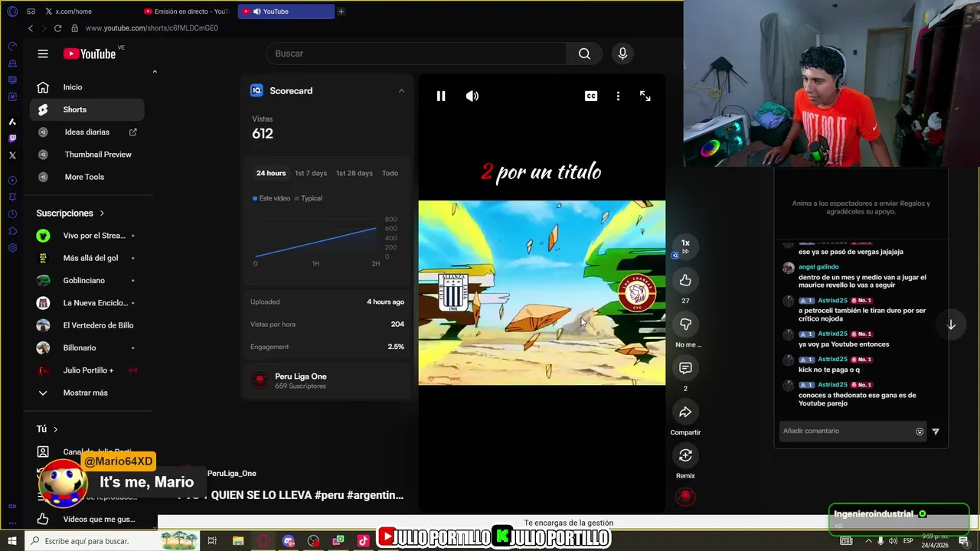Open Twitch in Opera sidebar
The width and height of the screenshot is (980, 551).
click(12, 139)
